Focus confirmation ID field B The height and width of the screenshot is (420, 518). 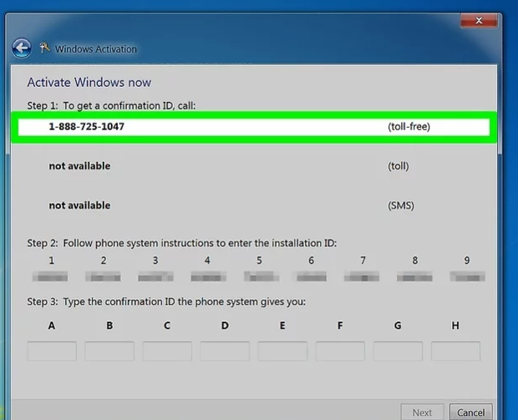(x=109, y=351)
